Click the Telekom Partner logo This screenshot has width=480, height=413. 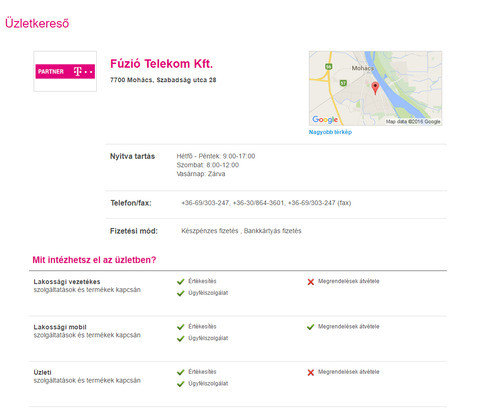click(x=65, y=71)
